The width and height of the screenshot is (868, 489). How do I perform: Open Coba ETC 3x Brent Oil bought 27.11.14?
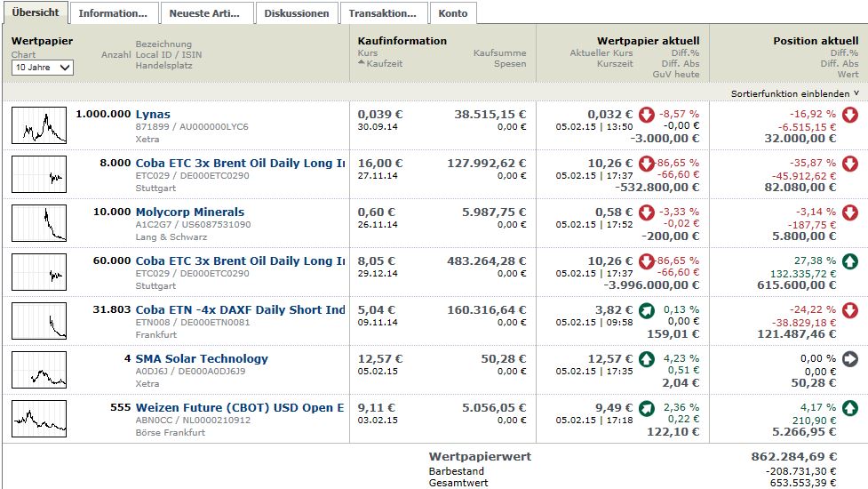(240, 163)
